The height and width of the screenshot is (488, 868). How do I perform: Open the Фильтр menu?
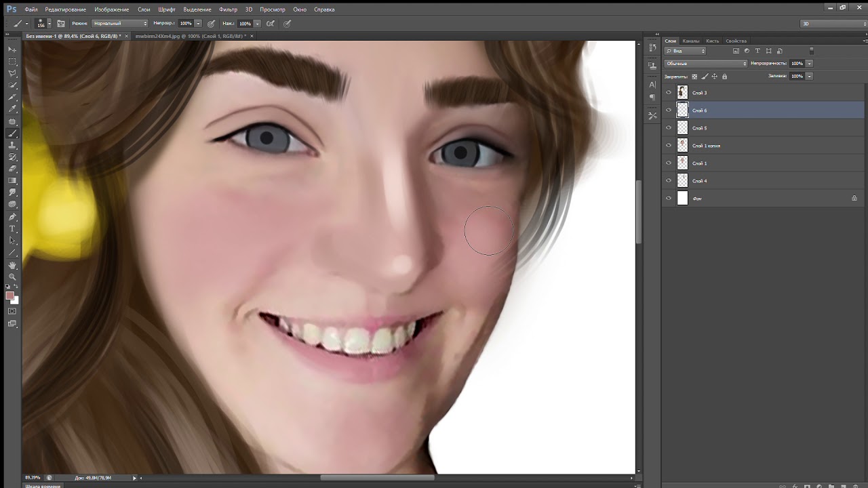tap(229, 9)
